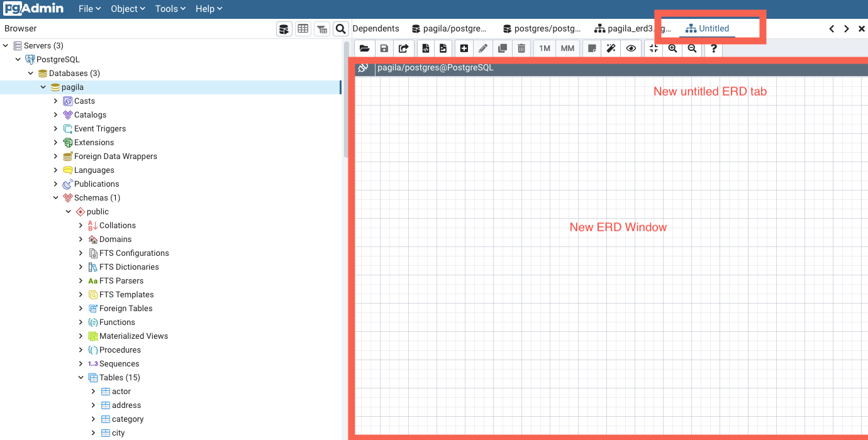The height and width of the screenshot is (440, 868).
Task: Open the Object menu
Action: click(128, 8)
